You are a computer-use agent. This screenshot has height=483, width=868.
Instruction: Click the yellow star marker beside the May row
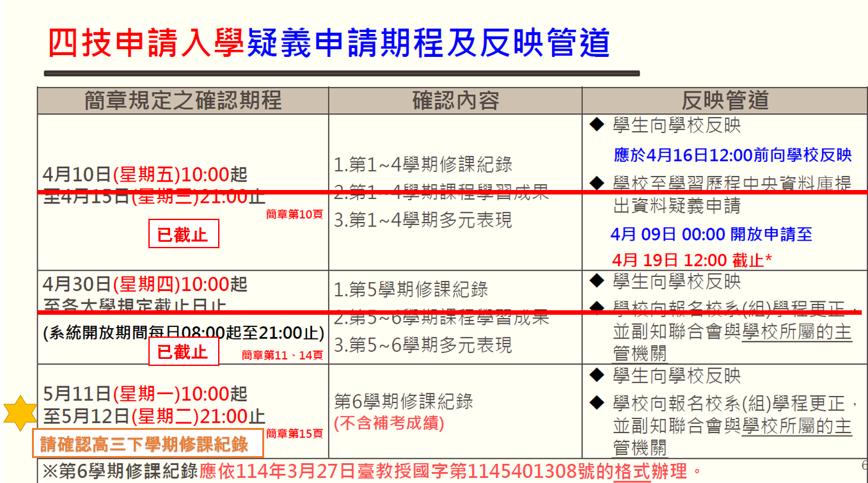[x=21, y=413]
